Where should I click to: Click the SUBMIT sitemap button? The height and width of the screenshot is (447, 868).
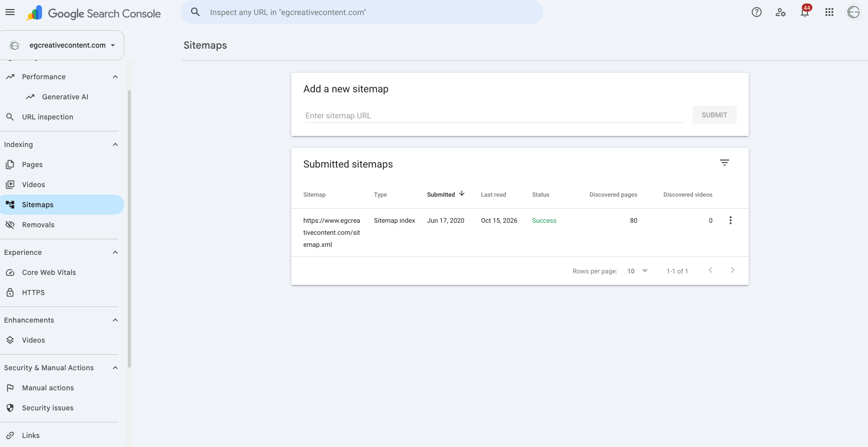pos(714,115)
